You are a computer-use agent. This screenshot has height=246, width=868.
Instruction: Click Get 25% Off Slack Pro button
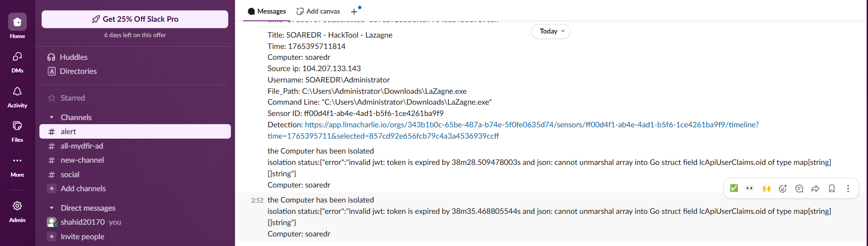(x=135, y=19)
